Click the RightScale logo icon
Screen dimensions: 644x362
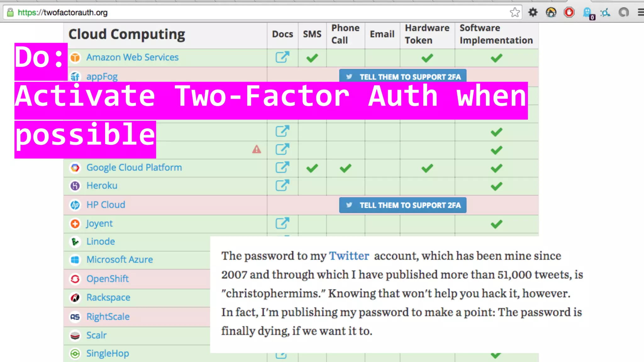pyautogui.click(x=75, y=317)
